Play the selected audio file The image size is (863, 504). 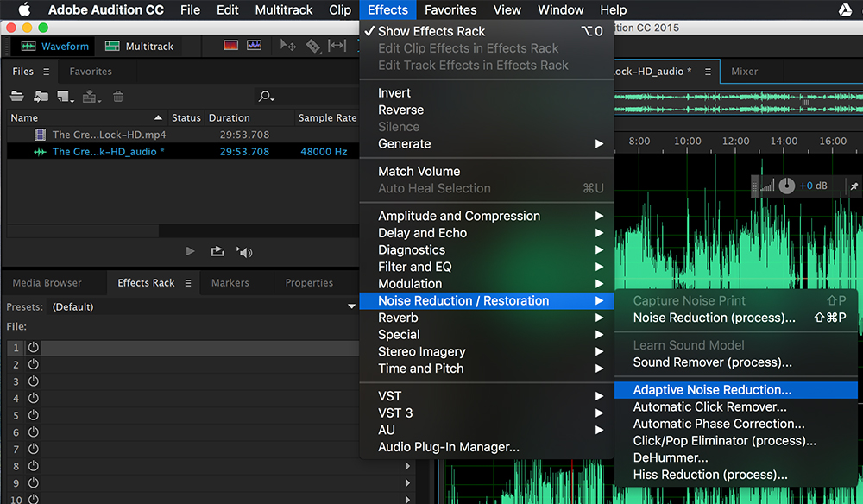(190, 251)
